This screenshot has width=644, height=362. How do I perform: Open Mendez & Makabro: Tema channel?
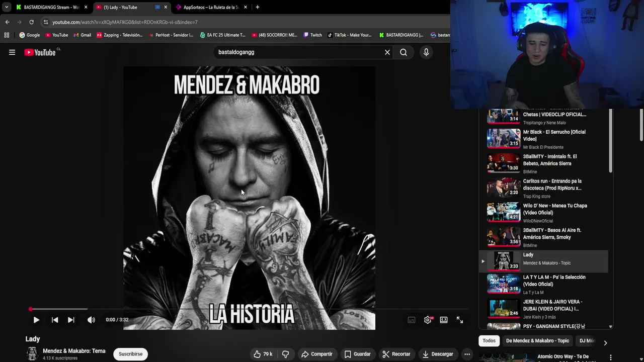tap(74, 351)
